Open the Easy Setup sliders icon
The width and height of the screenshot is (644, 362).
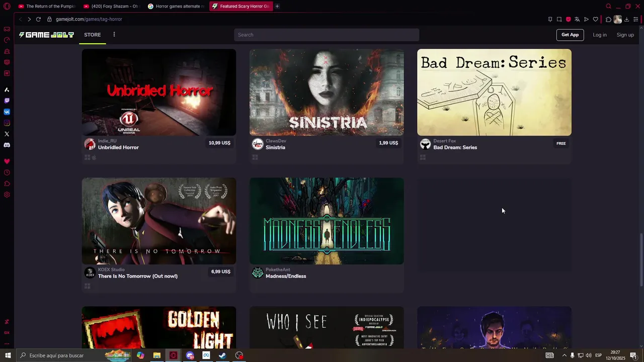point(635,19)
